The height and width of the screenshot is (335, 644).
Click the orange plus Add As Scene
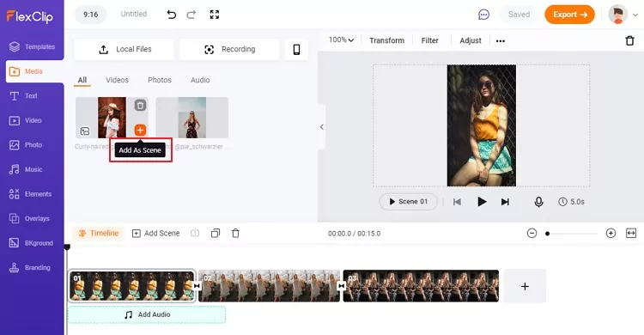click(x=140, y=131)
